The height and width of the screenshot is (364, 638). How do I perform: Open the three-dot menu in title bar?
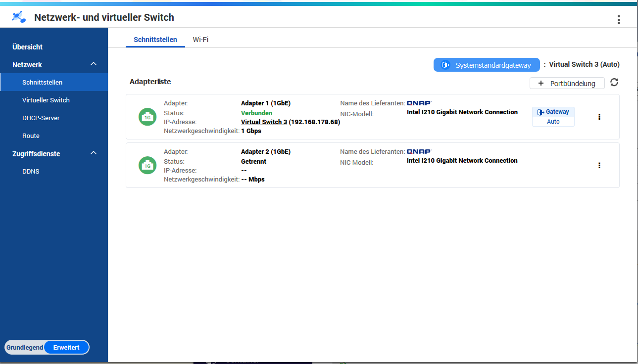tap(618, 20)
